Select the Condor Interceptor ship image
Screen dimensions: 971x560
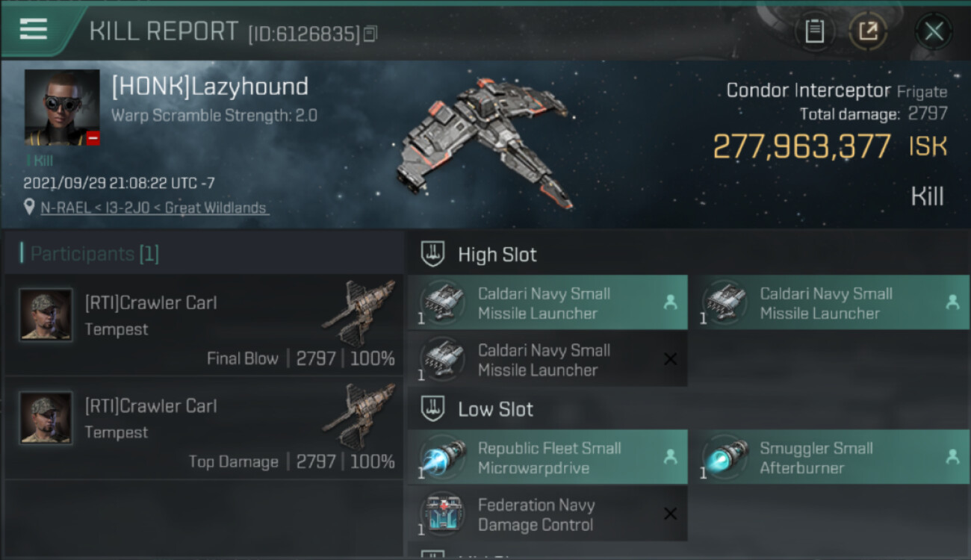[485, 142]
